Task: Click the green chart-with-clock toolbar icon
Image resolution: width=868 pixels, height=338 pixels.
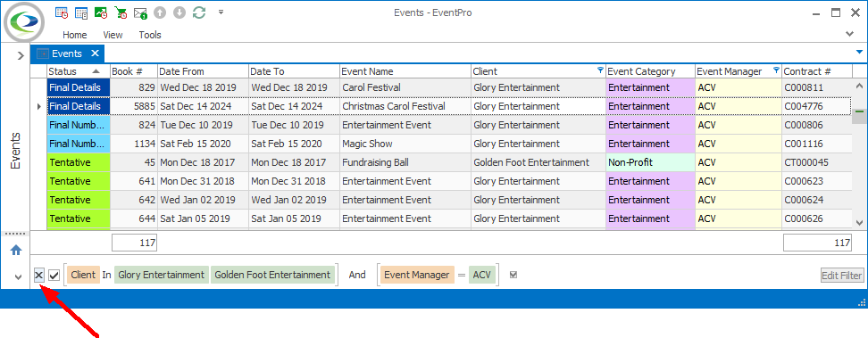Action: 101,12
